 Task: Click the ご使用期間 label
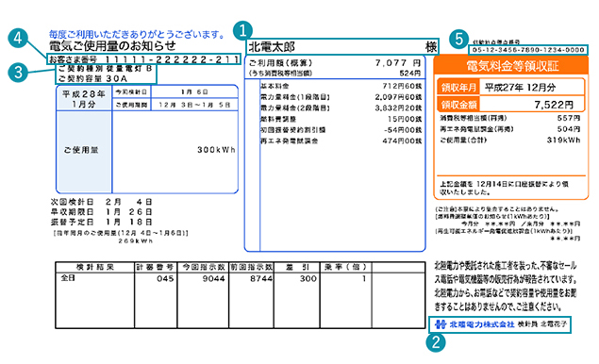tap(131, 105)
